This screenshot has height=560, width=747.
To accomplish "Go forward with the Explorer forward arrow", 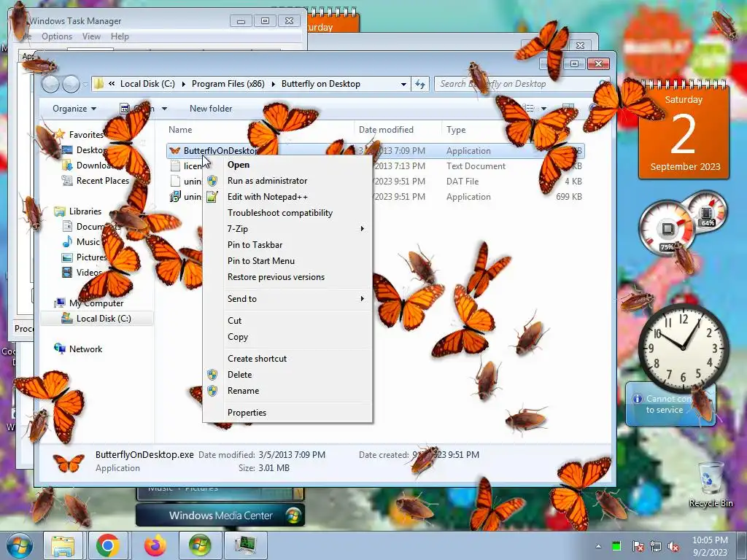I will [x=71, y=84].
